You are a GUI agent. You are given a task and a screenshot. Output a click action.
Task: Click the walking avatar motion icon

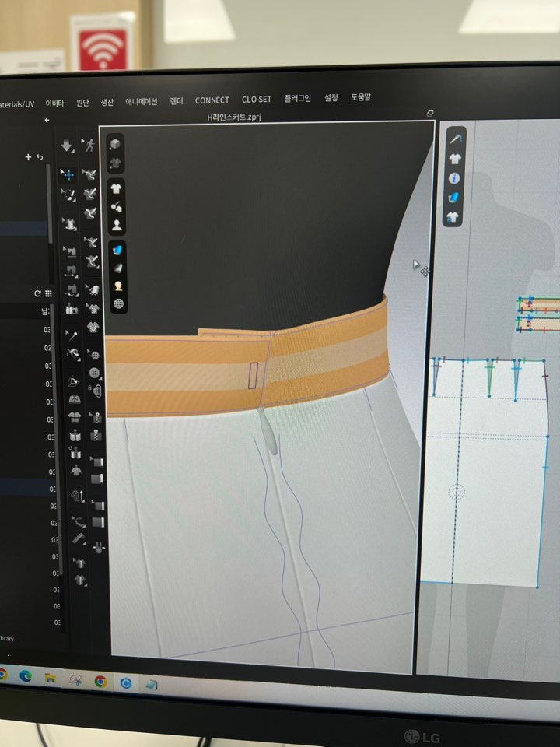[x=89, y=145]
